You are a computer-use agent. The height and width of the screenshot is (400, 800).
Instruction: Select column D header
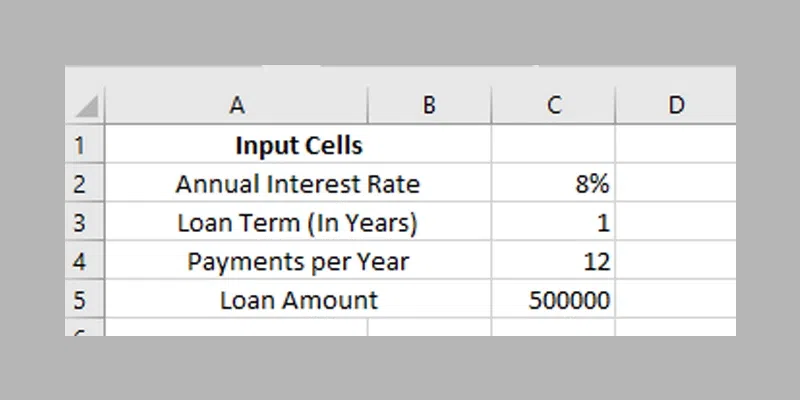point(676,104)
